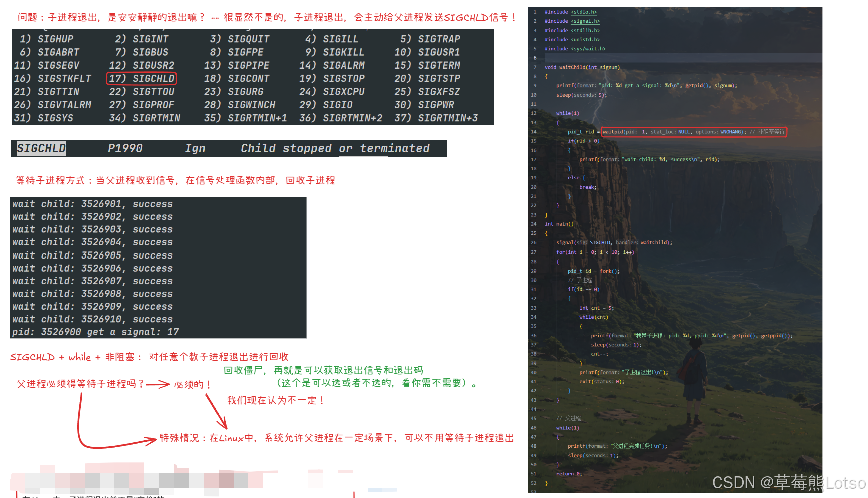Click the CSDN @草莓熊Lotso watermark link
This screenshot has width=868, height=498.
coord(787,483)
